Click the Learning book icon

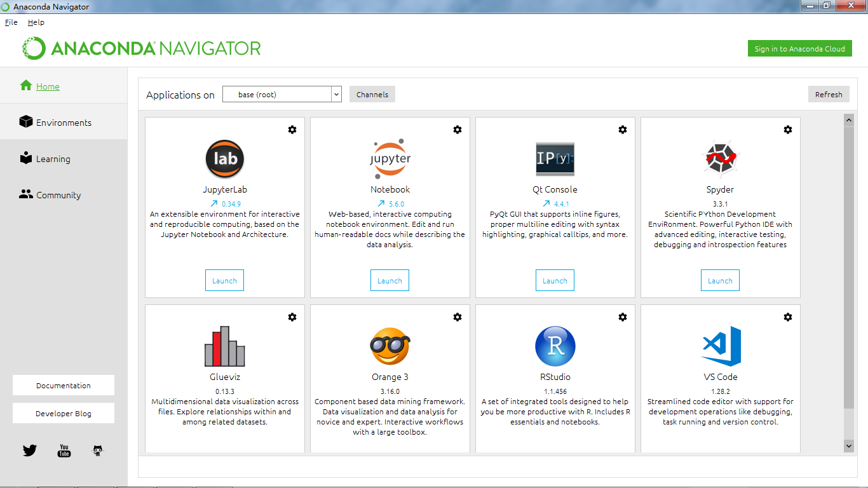[26, 158]
